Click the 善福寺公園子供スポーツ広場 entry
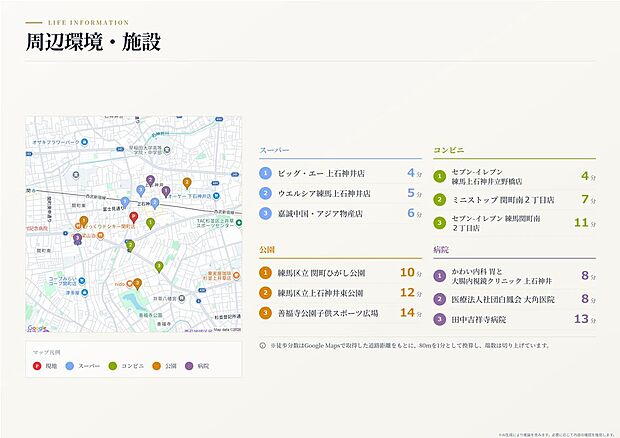 pyautogui.click(x=340, y=313)
